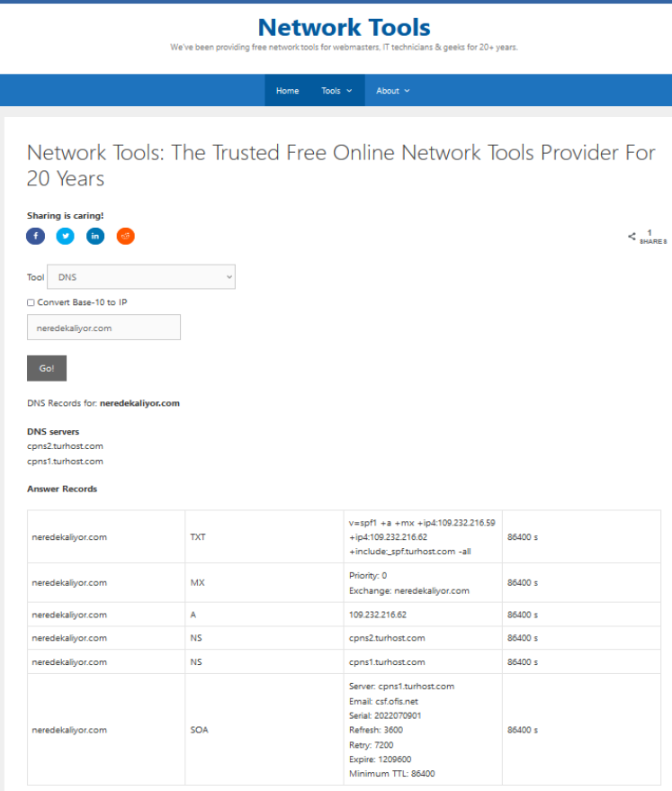Click the Go! button
This screenshot has width=672, height=791.
pos(47,368)
